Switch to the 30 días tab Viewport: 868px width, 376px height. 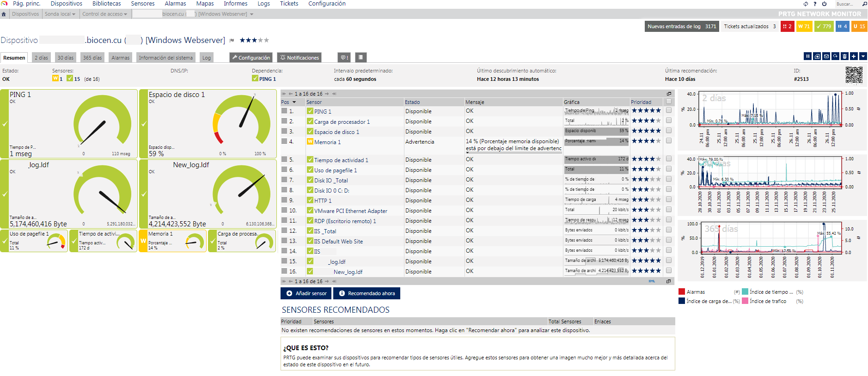66,58
